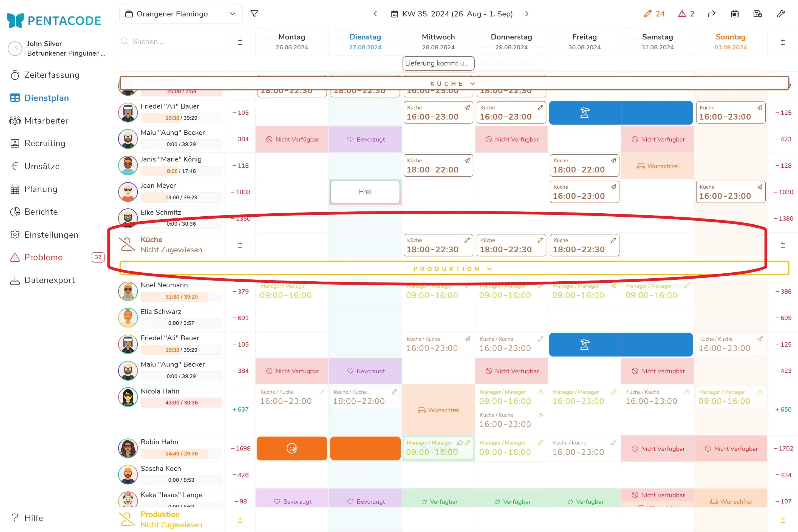Click the filter funnel icon
This screenshot has height=532, width=798.
[x=254, y=13]
